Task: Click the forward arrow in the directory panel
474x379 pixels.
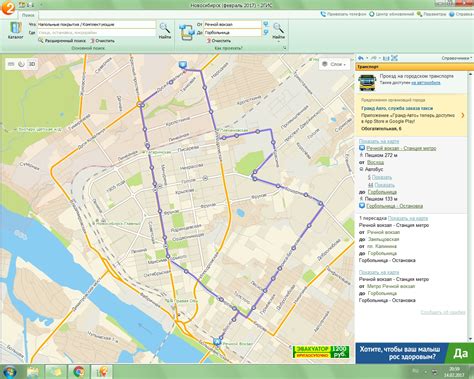Action: click(x=373, y=58)
